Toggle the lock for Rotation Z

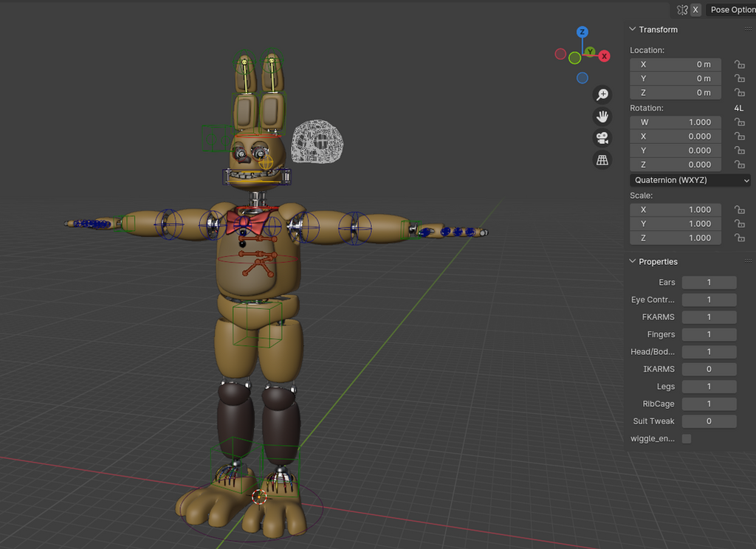pyautogui.click(x=739, y=165)
